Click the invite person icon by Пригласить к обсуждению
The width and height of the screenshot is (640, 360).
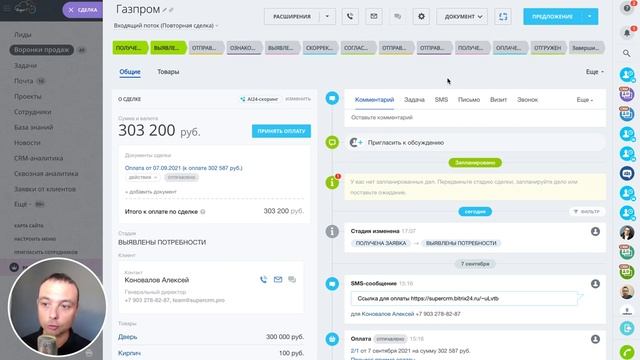tap(356, 142)
